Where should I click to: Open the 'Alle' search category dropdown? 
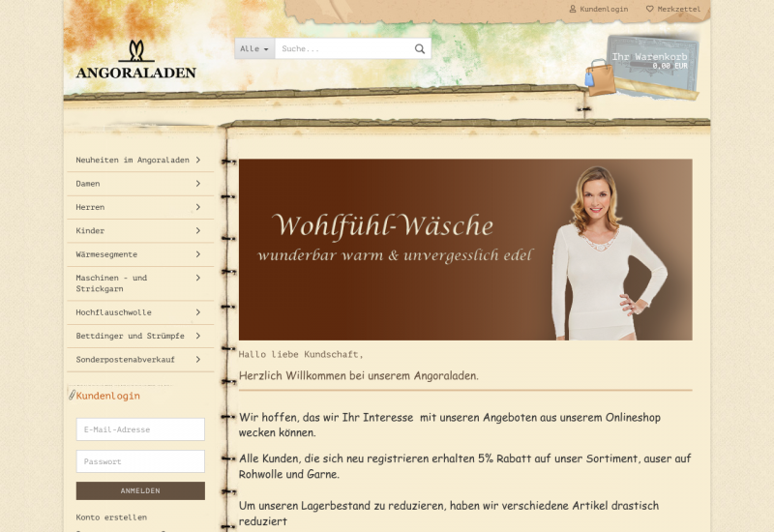tap(254, 48)
